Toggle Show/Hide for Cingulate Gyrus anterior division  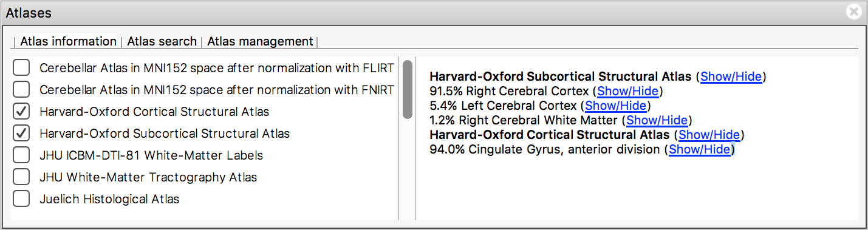(699, 149)
